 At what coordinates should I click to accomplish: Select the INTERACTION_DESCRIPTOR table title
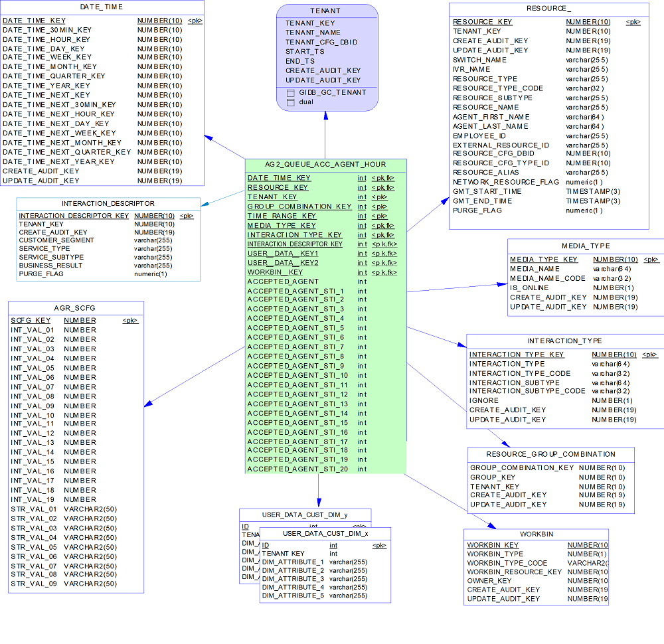point(108,204)
